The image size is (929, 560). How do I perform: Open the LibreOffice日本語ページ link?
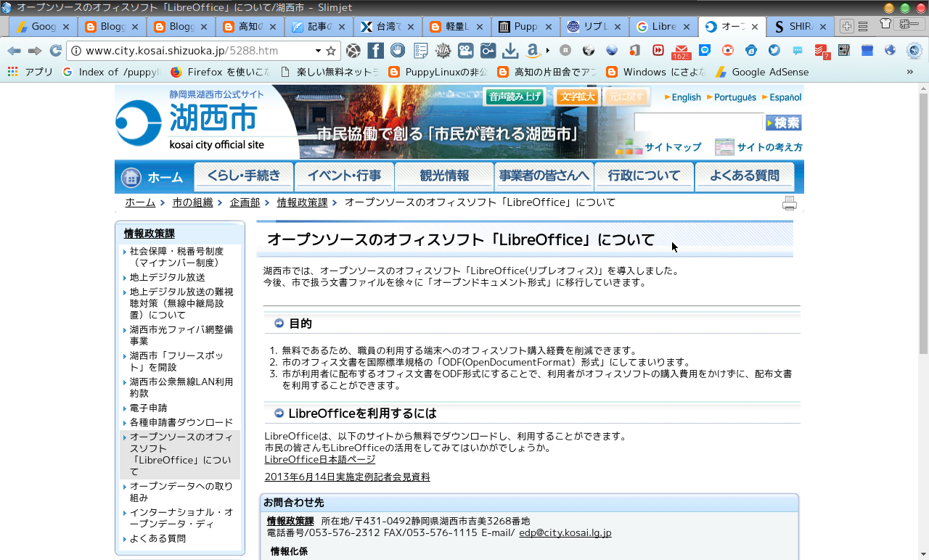click(x=320, y=459)
